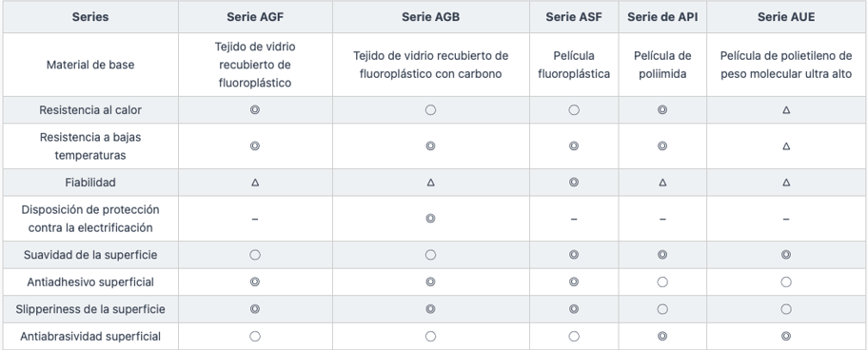Click the dash for Serie AGF electrification protection
The height and width of the screenshot is (350, 868).
click(x=255, y=219)
